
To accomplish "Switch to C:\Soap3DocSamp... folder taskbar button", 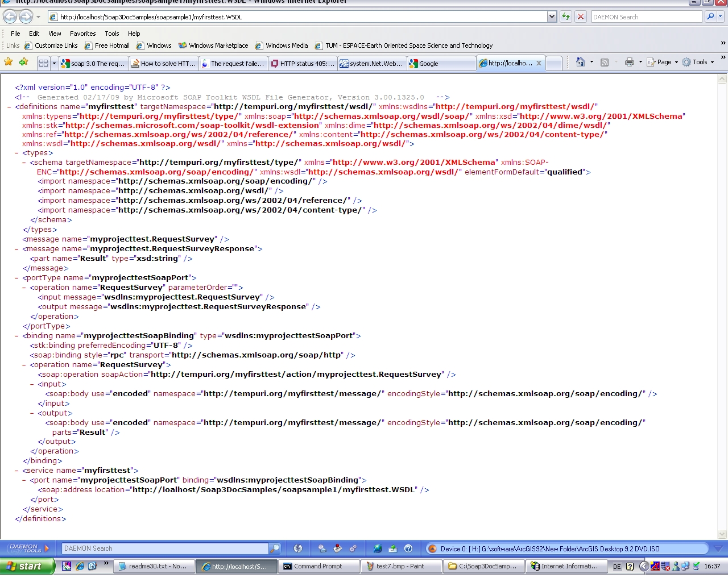I will [x=484, y=566].
